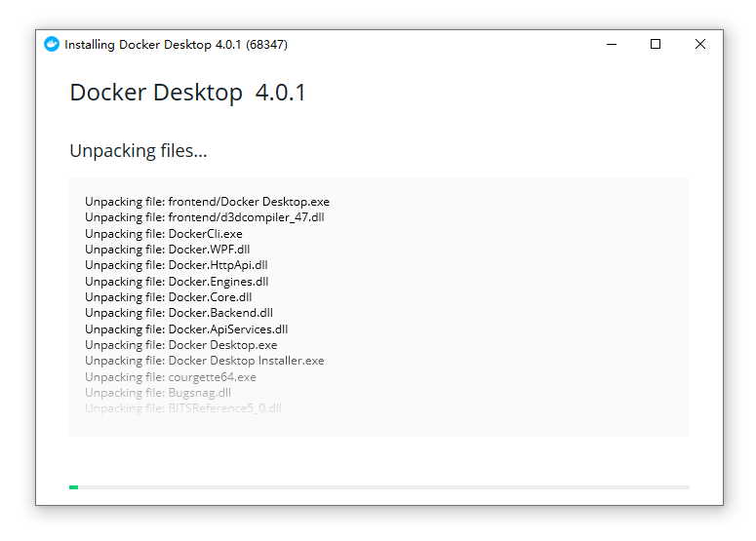756x541 pixels.
Task: Select the "Docker.Core.dll" log line
Action: point(168,297)
